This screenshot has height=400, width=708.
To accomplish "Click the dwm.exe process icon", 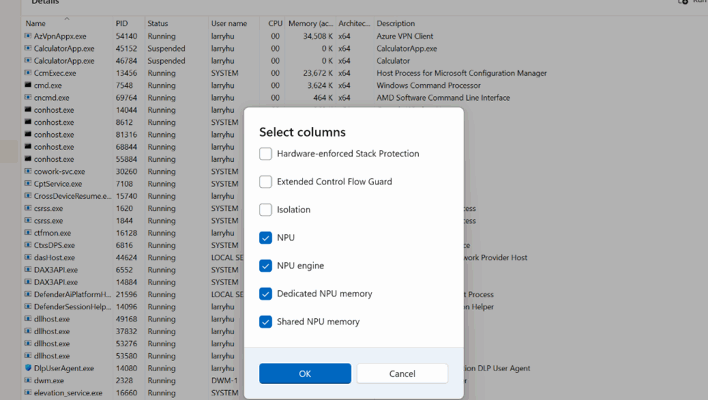I will click(x=28, y=380).
